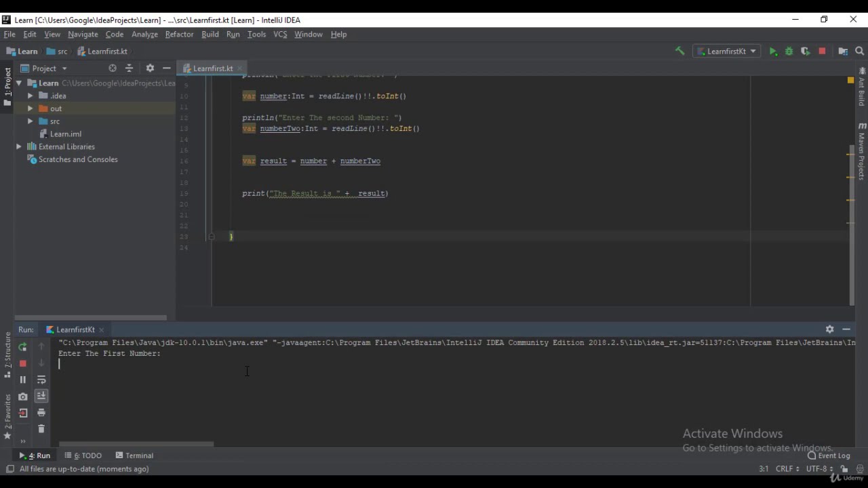The image size is (868, 488).
Task: Open the 2: Favorites tool window
Action: (7, 416)
